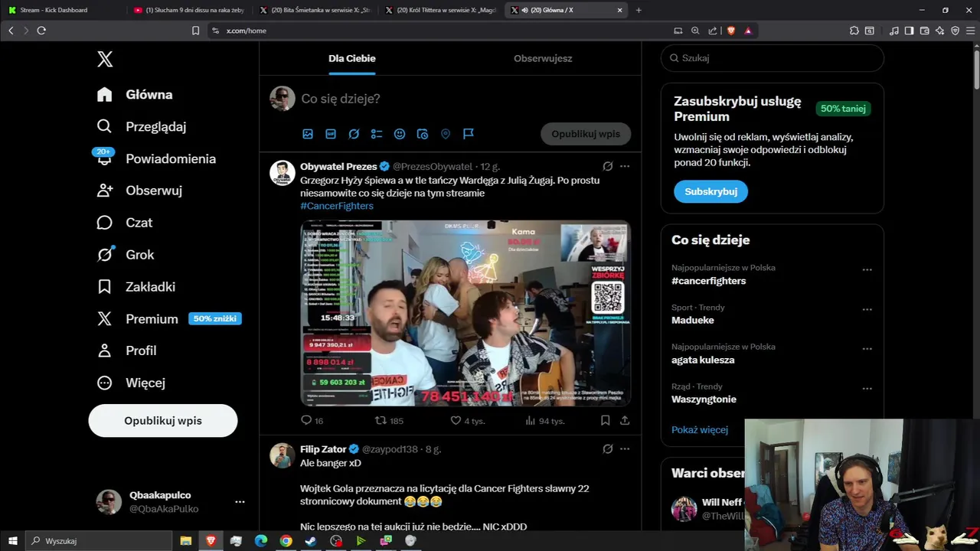Open the browser hamburger menu
Viewport: 980px width, 551px height.
970,31
